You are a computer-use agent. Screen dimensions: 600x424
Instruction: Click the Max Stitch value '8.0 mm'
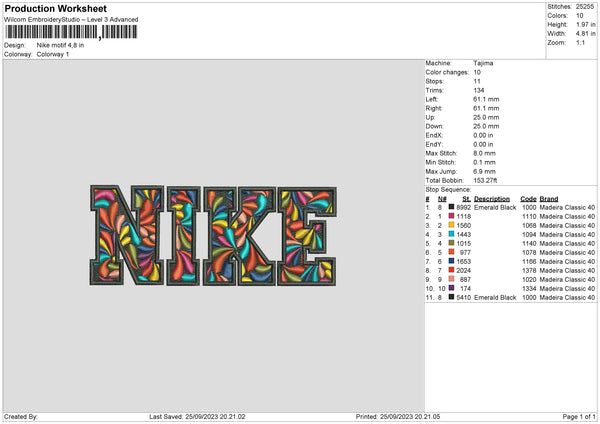[x=484, y=153]
